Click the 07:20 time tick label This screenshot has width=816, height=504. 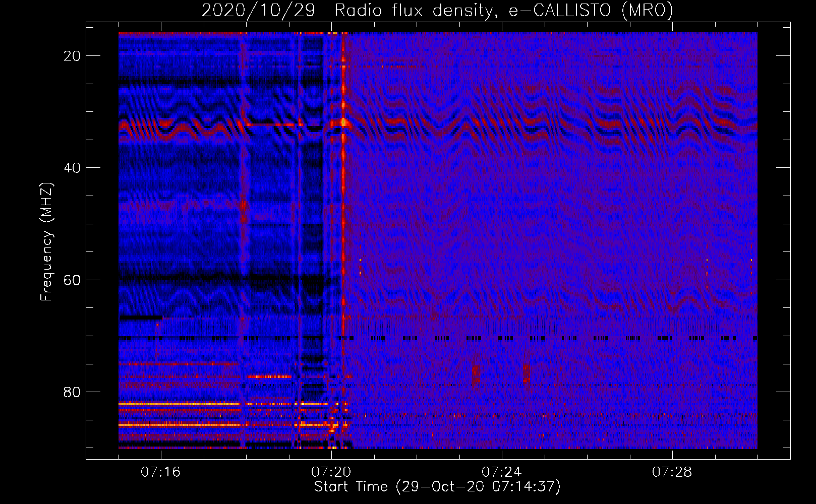click(x=331, y=472)
